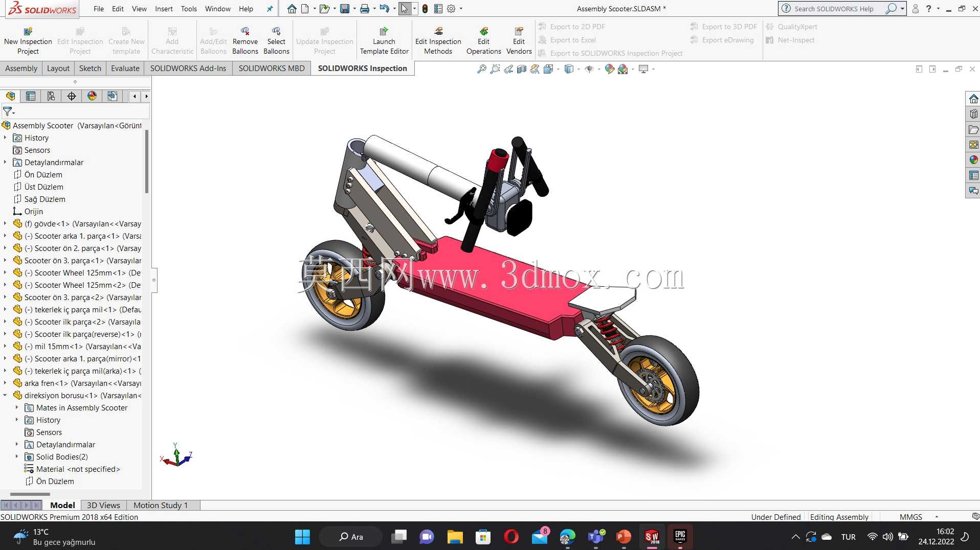This screenshot has height=550, width=980.
Task: Open Edit Vendors
Action: pos(519,41)
